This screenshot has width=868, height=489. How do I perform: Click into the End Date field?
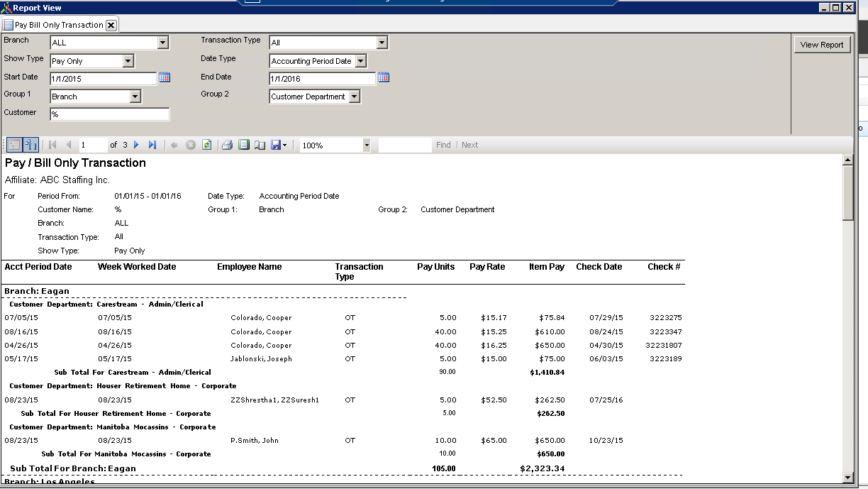(x=323, y=79)
